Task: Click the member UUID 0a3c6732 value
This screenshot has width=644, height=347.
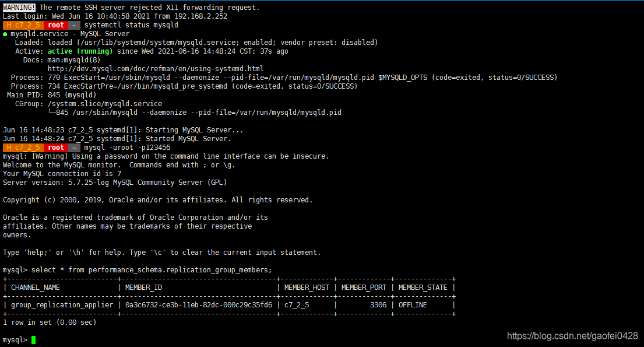Action: coord(199,305)
